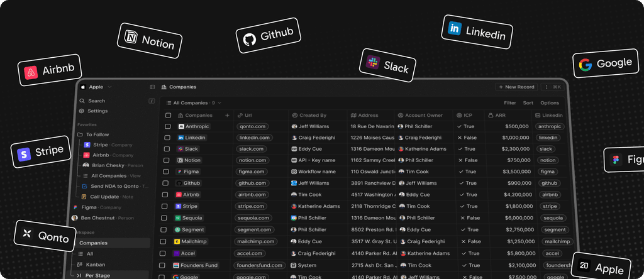Click the Segment company logo icon
This screenshot has height=279, width=644.
coord(177,230)
